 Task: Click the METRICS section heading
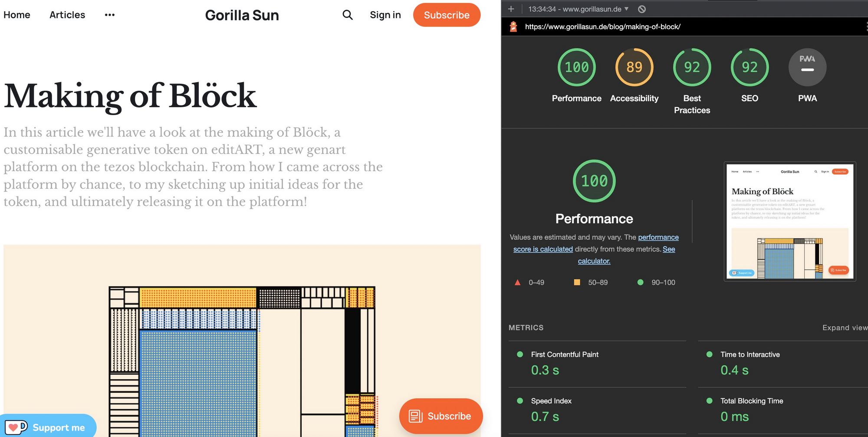click(x=526, y=328)
